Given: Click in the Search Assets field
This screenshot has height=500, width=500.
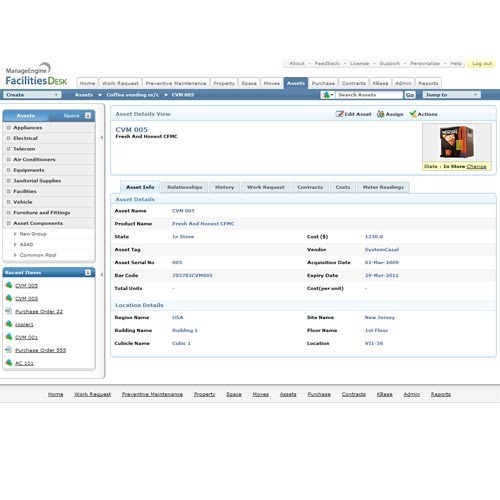Looking at the screenshot, I should click(x=369, y=95).
